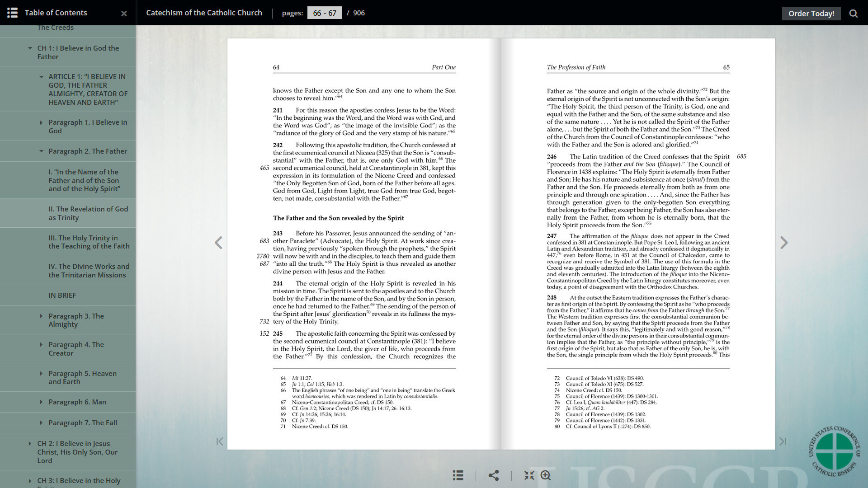Open IV. The Divine Works and Trinitarian Missions

coord(89,270)
